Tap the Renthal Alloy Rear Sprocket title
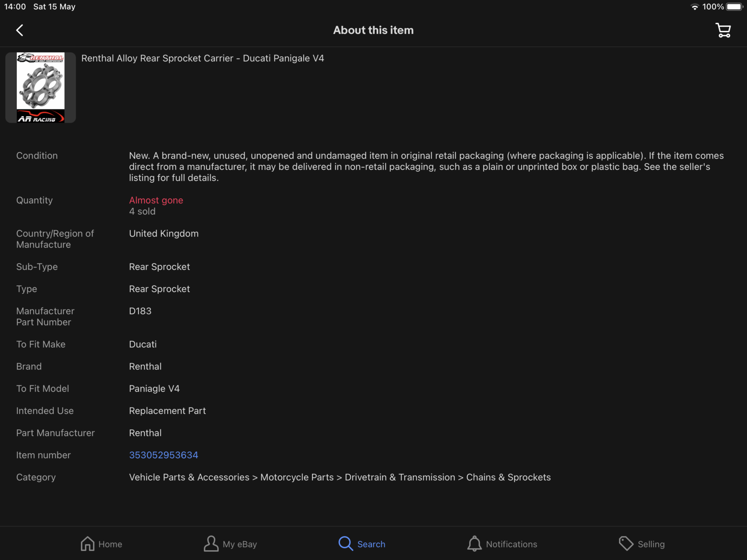 point(203,58)
